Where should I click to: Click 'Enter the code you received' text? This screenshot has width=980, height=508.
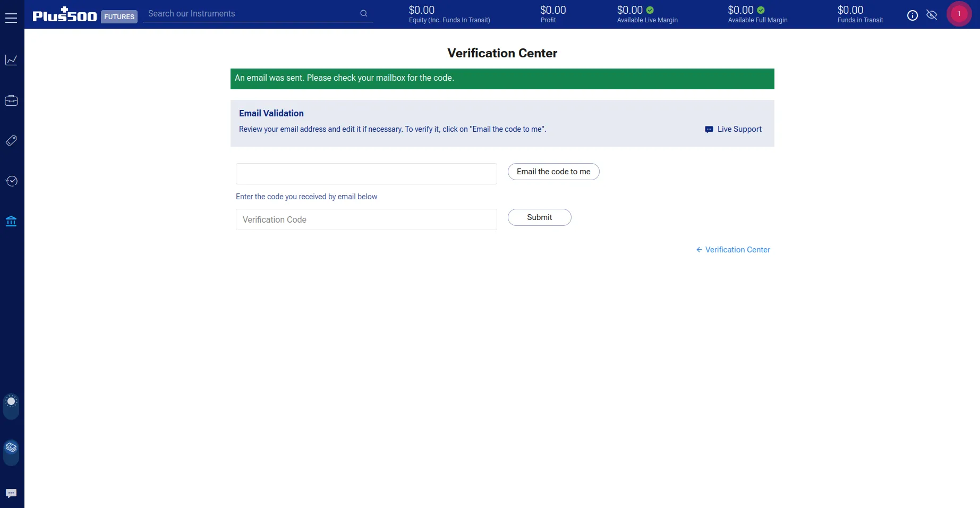(x=306, y=197)
